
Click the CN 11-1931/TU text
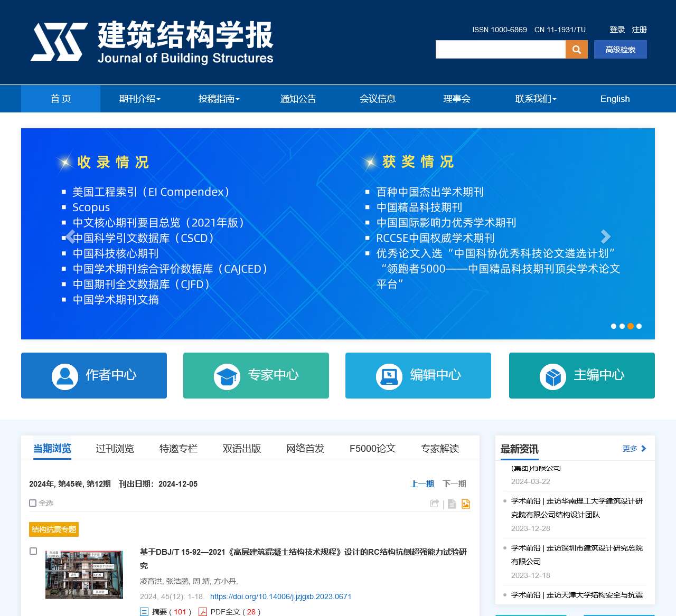(x=560, y=30)
